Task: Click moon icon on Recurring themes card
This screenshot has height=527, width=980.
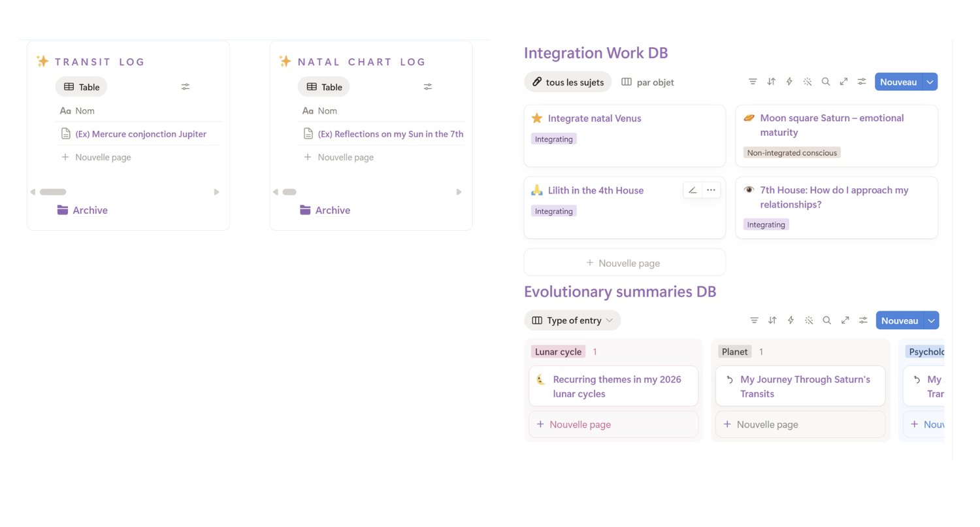Action: [x=541, y=379]
